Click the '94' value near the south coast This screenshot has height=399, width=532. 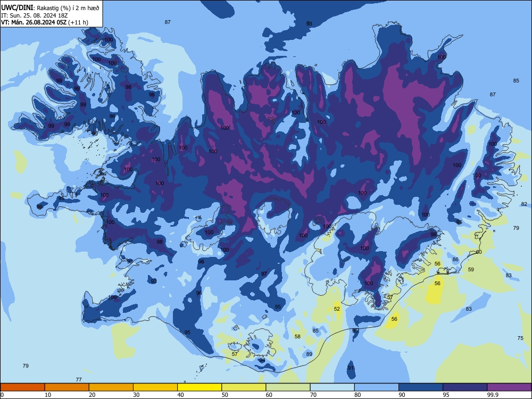262,360
